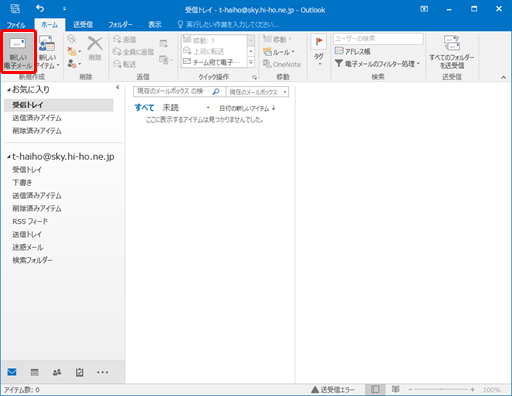512x396 pixels.
Task: Minimize the folder pane with arrow
Action: (x=118, y=87)
